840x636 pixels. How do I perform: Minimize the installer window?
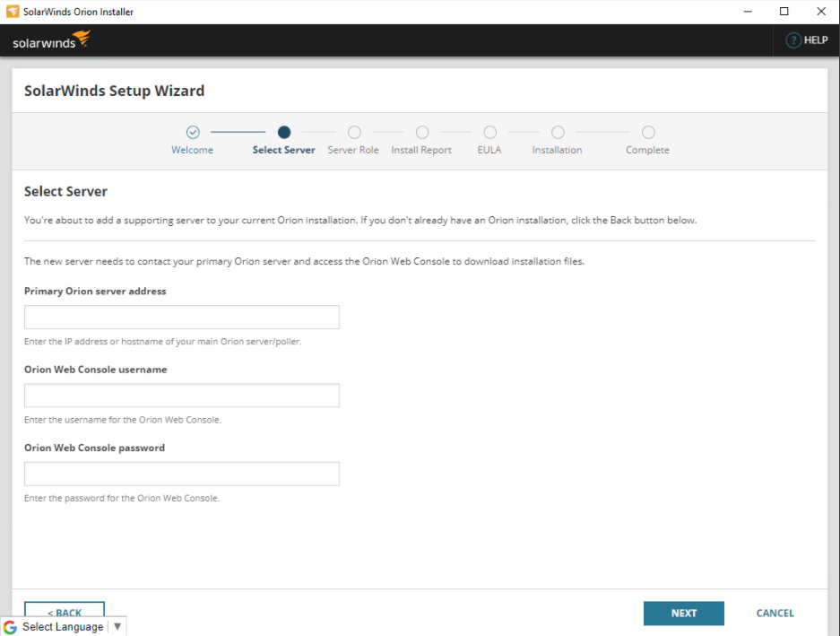pyautogui.click(x=748, y=12)
